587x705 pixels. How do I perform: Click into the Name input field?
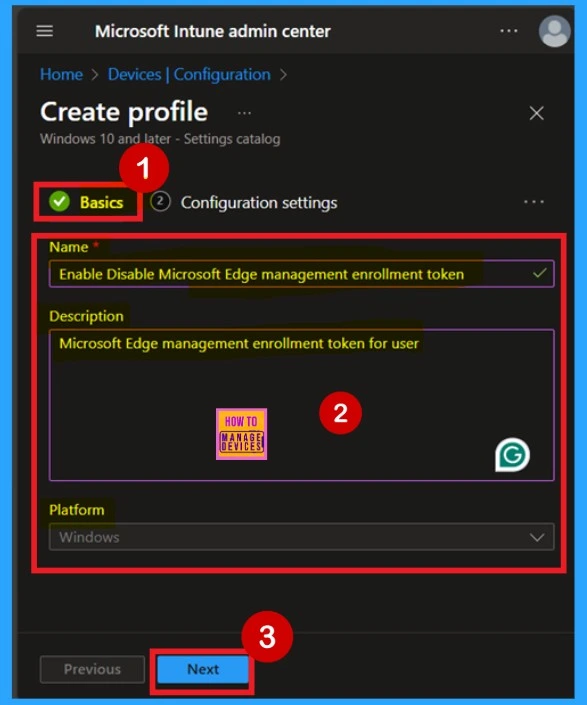coord(302,274)
